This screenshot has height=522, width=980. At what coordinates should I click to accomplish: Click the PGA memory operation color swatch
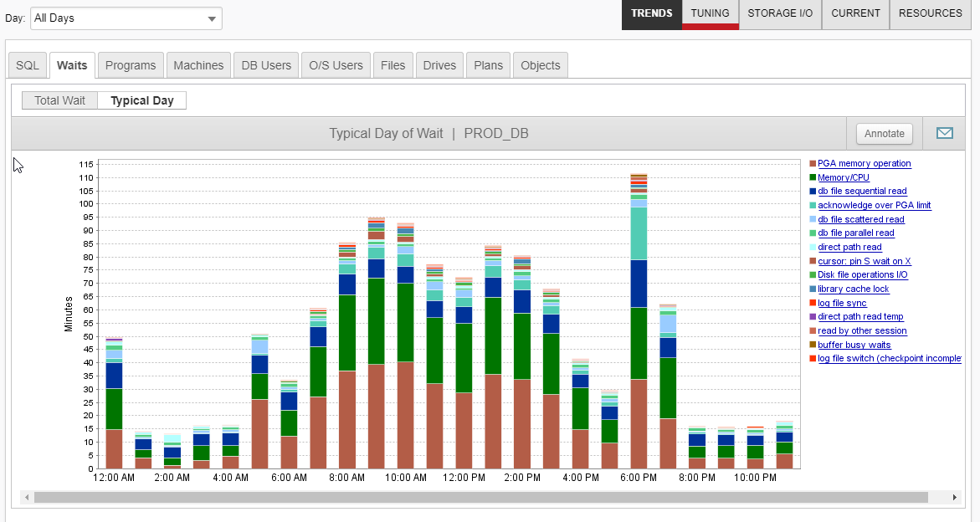point(813,164)
